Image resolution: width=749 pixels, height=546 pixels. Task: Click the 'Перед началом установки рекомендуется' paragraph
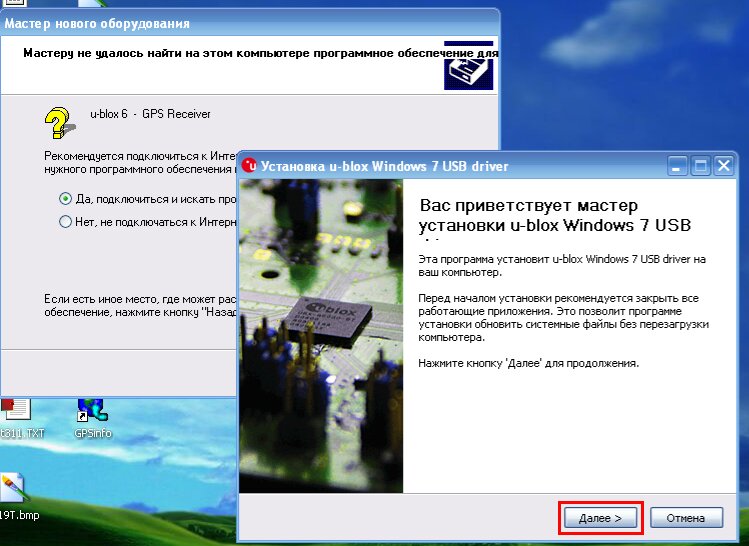[563, 318]
